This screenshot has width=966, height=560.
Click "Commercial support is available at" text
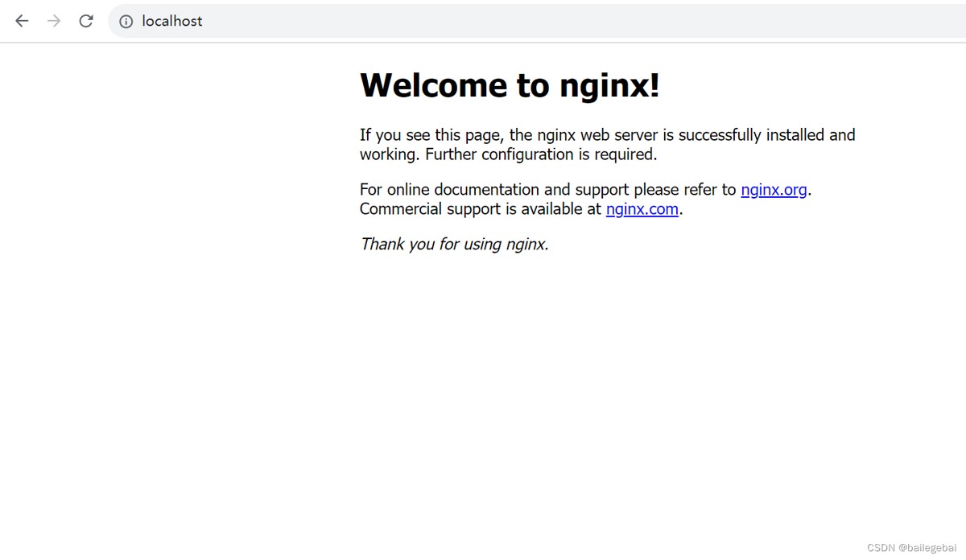(481, 209)
